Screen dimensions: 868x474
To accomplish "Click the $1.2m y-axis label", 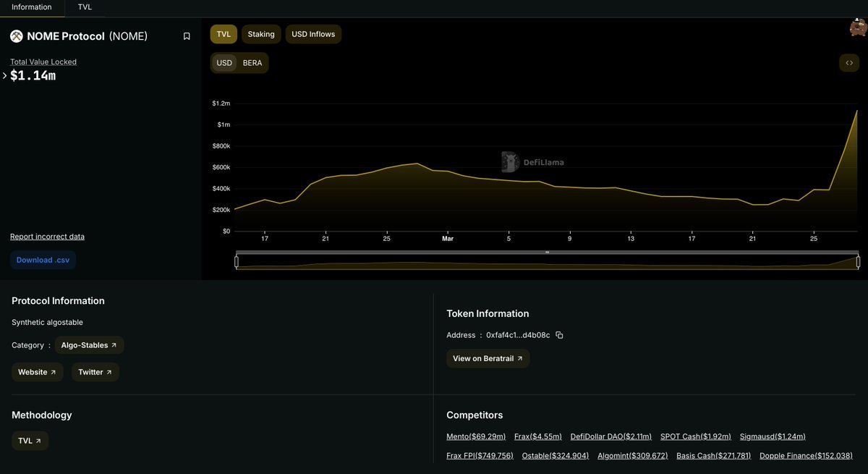I will 221,103.
